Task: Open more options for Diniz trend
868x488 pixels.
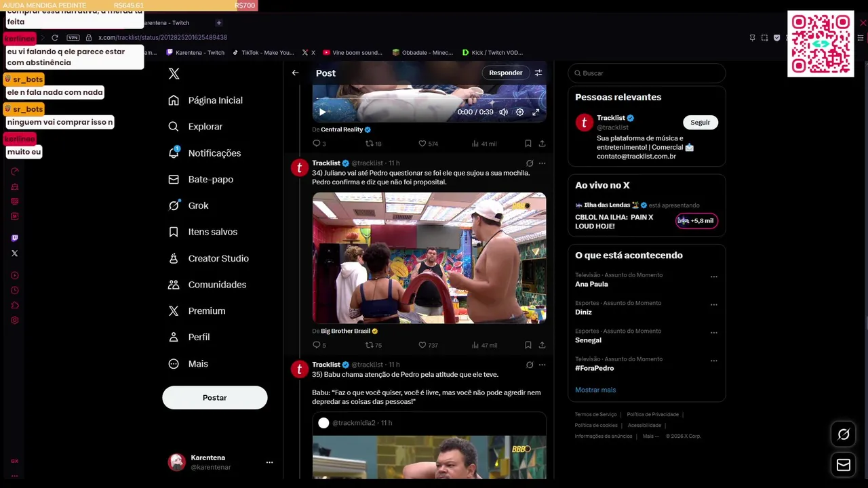Action: (x=713, y=304)
